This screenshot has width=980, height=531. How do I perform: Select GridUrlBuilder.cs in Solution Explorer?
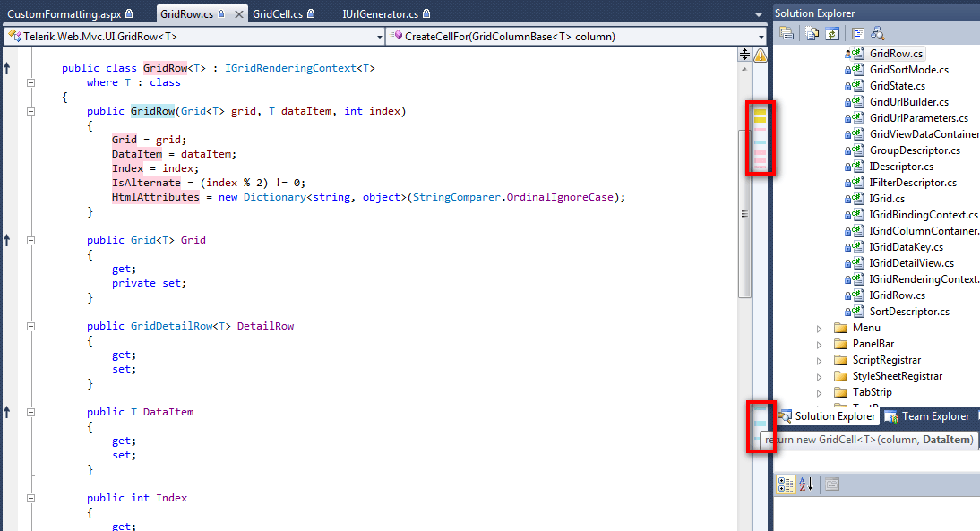pyautogui.click(x=908, y=102)
